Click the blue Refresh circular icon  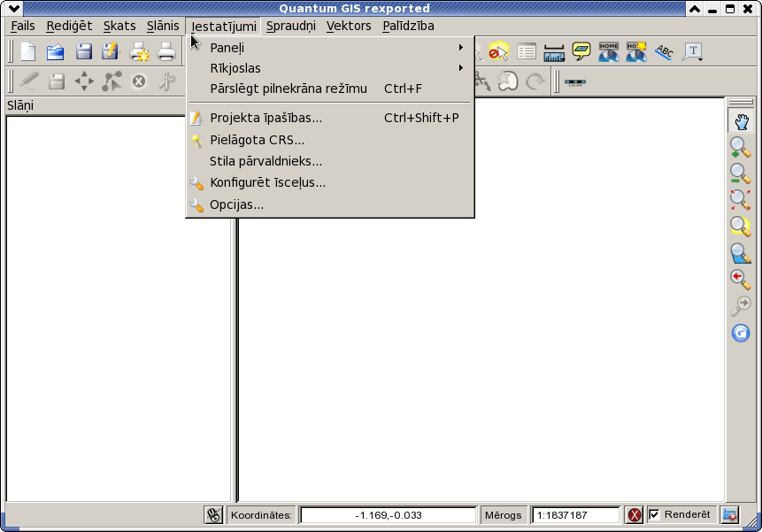(741, 333)
